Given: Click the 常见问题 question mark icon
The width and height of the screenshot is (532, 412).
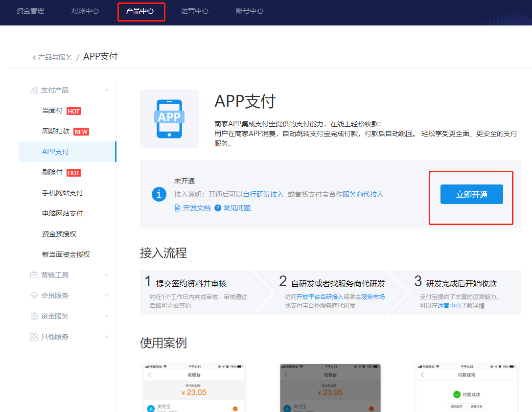Looking at the screenshot, I should 218,208.
